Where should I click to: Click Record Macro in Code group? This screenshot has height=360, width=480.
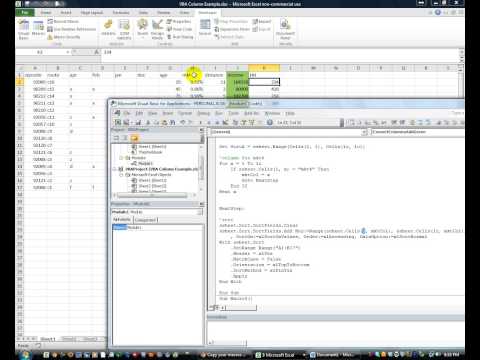click(63, 21)
